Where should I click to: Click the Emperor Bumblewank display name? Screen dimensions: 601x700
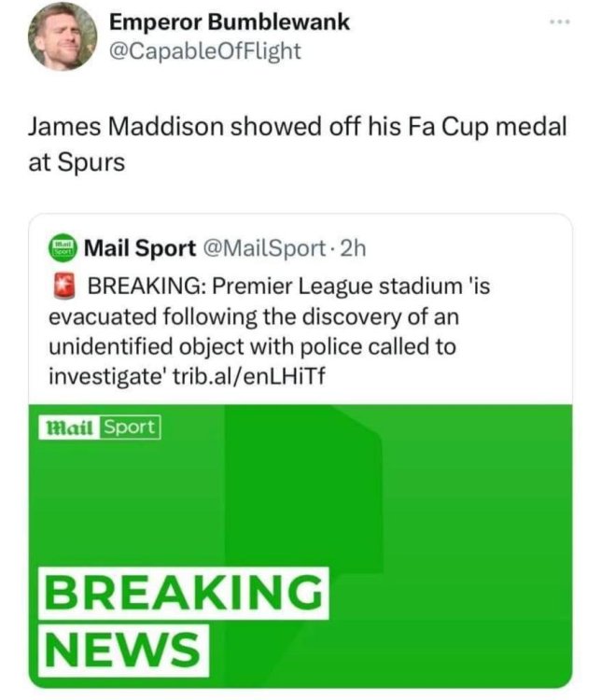[x=230, y=21]
